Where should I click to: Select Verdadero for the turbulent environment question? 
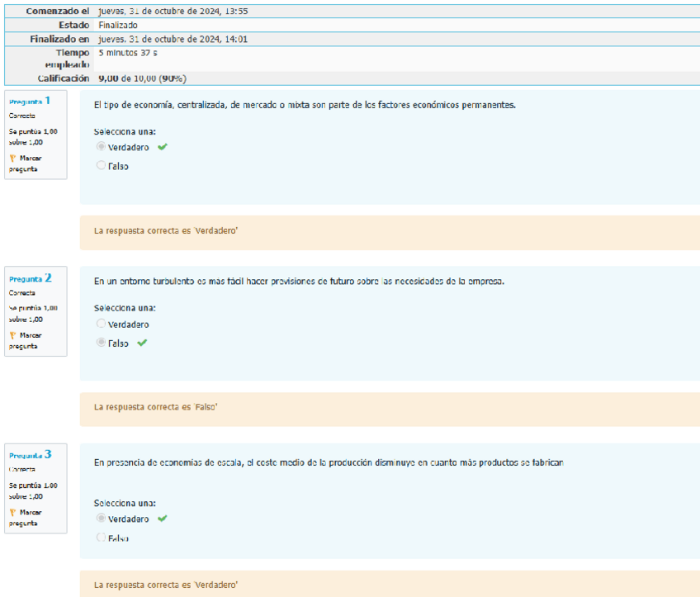(x=102, y=325)
